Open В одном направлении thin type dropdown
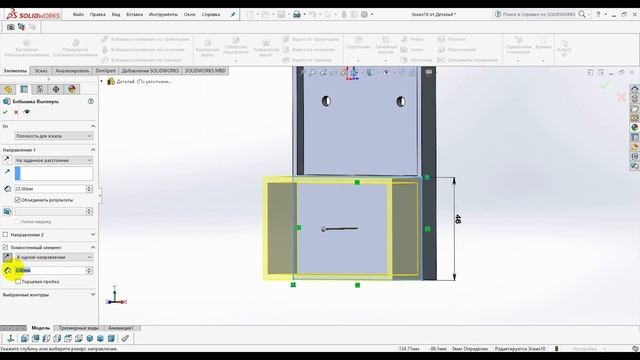The image size is (640, 360). tap(54, 257)
